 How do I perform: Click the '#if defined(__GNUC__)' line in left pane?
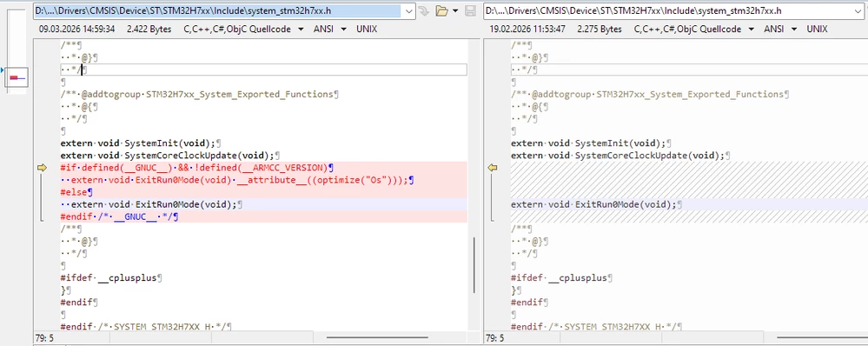(x=196, y=168)
